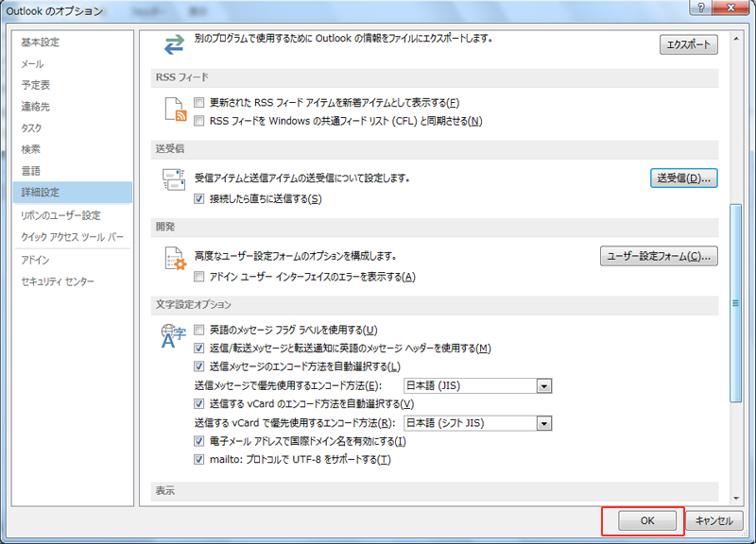Enable 更新された RSS フィード アイテム checkbox
The image size is (756, 544).
[x=198, y=103]
